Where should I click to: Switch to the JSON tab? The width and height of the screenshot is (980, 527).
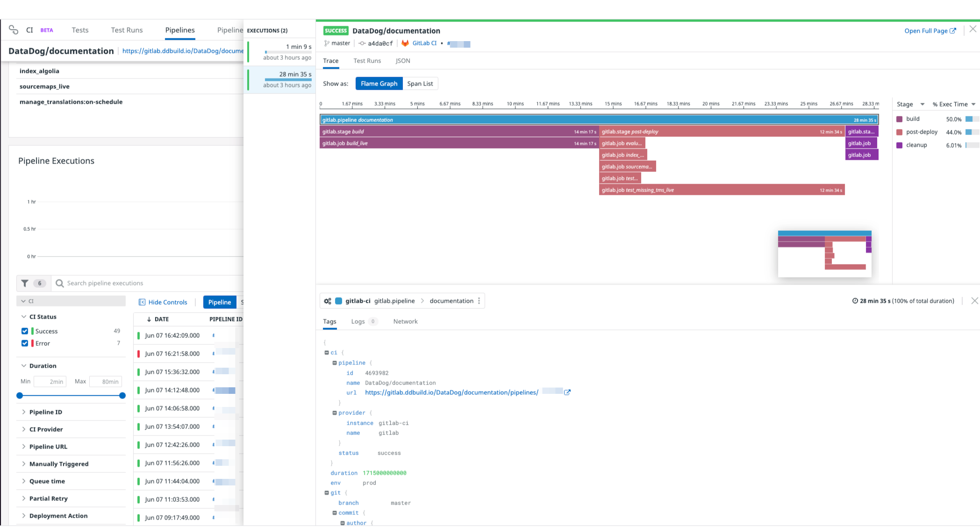(x=403, y=61)
